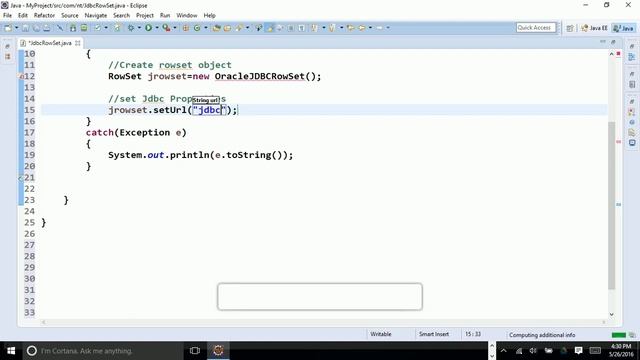The height and width of the screenshot is (360, 640).
Task: Open the Search toolbar dropdown arrow
Action: 247,28
